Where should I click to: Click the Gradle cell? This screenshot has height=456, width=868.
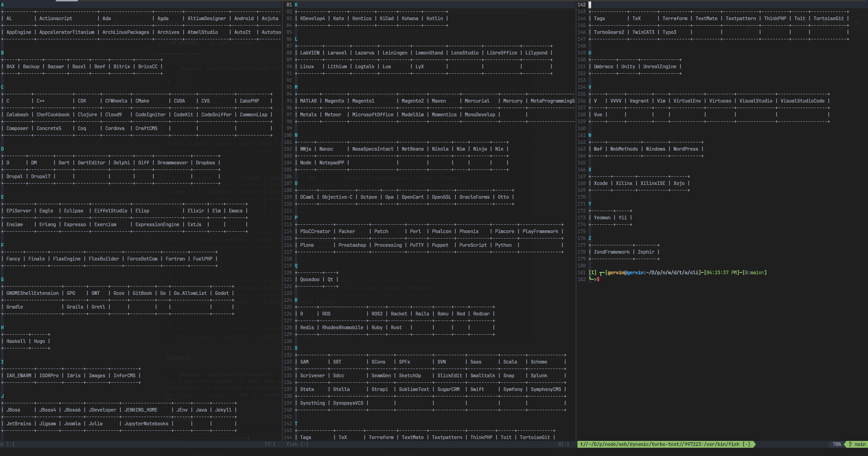[15, 307]
